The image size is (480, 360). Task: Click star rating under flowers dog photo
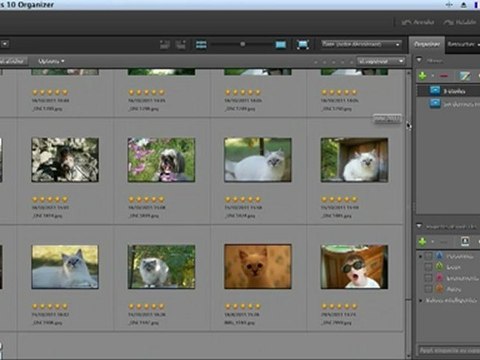[x=147, y=199]
